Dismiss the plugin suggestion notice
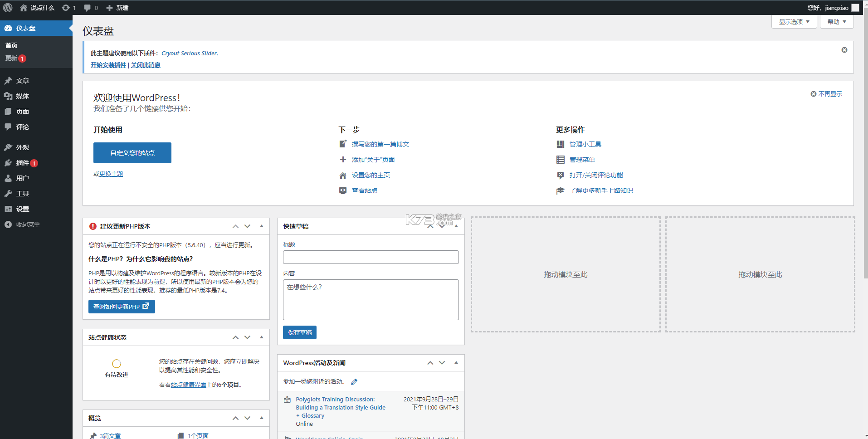Screen dimensions: 868x439 [844, 50]
